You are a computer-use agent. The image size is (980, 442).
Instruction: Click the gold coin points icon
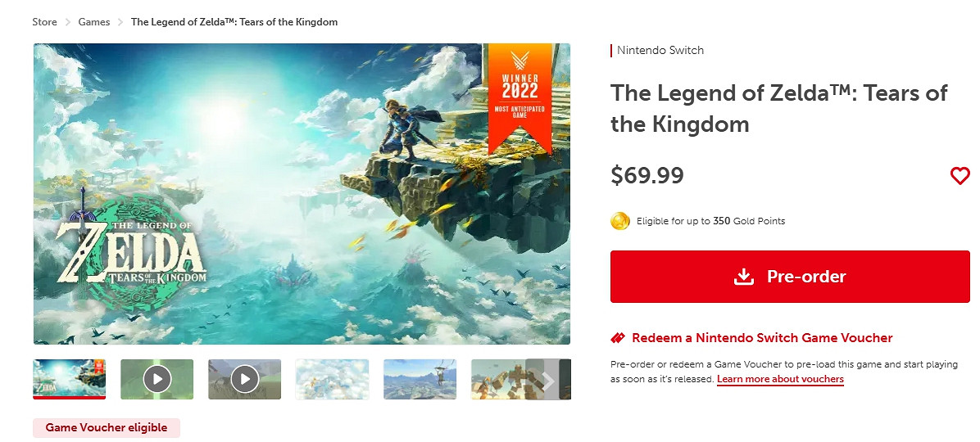620,221
